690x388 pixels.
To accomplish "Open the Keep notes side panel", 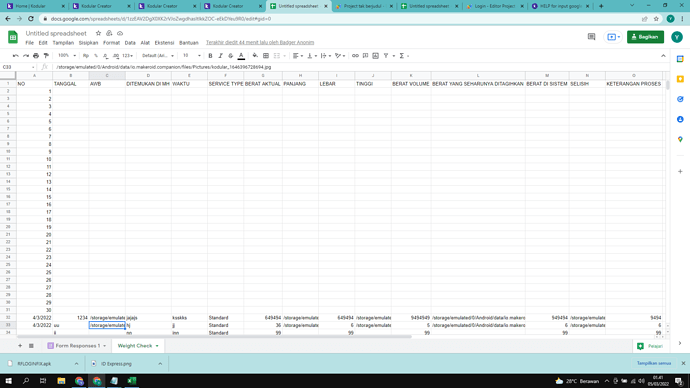I will pyautogui.click(x=680, y=79).
